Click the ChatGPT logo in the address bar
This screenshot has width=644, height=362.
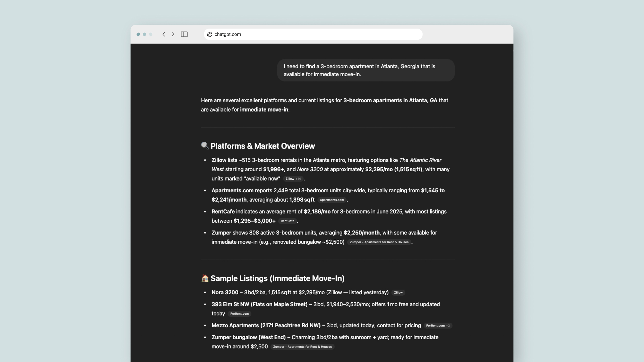tap(209, 34)
